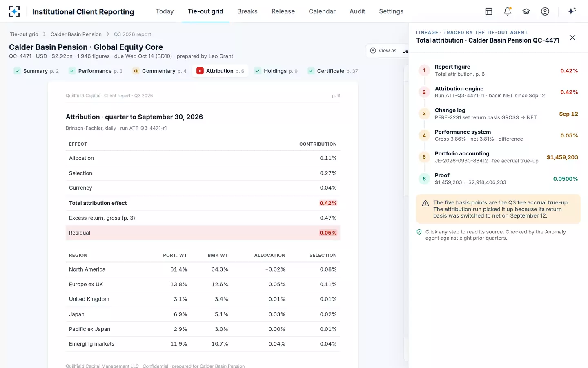The height and width of the screenshot is (368, 588).
Task: Click the eye status icon on Commentary tab
Action: [x=136, y=71]
